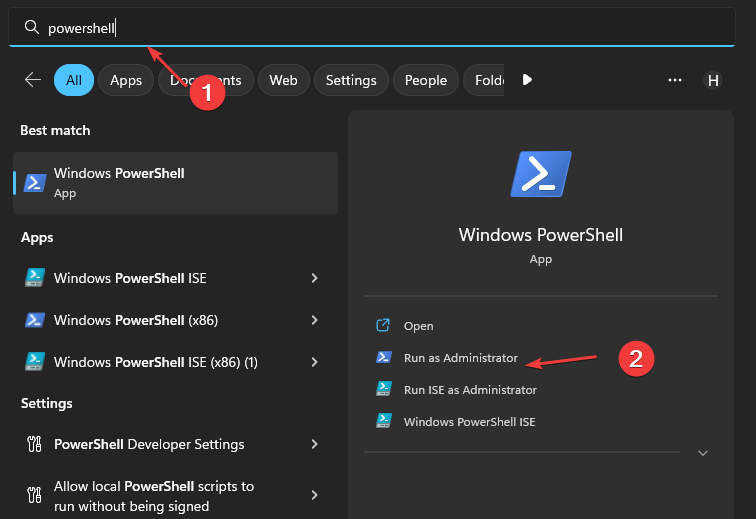Expand Windows PowerShell ISE chevron
756x519 pixels.
(314, 278)
